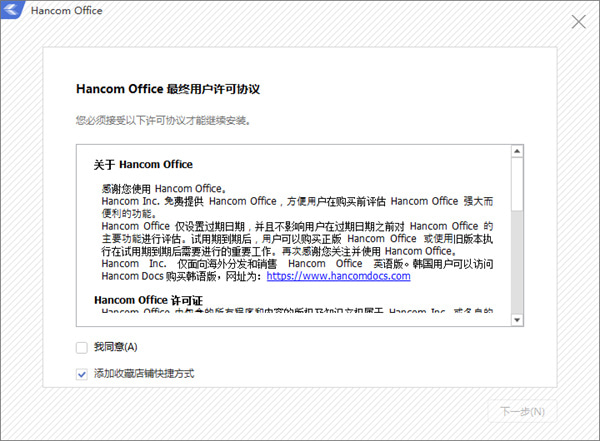Click the license scrollbar thumb
Image resolution: width=600 pixels, height=441 pixels.
517,184
